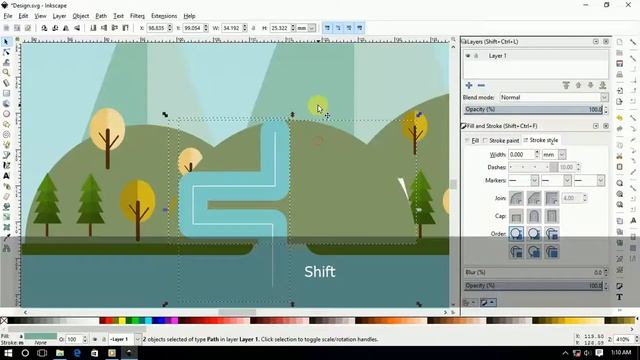
Task: Select the Spiral tool
Action: tap(6, 134)
